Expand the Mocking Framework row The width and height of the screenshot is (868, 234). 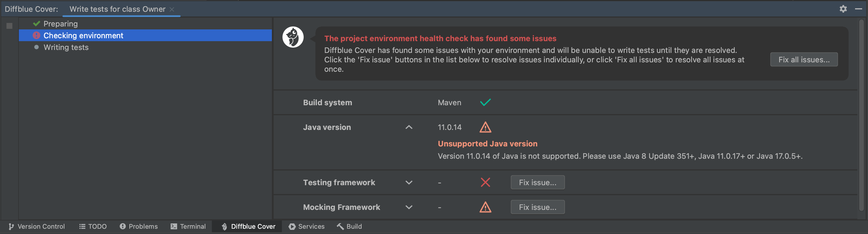click(x=409, y=207)
